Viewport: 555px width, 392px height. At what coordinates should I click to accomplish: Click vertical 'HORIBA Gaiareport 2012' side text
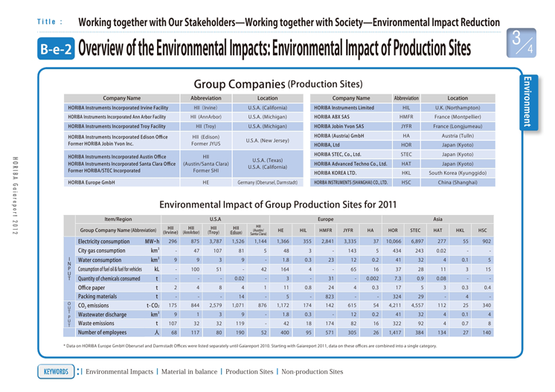pyautogui.click(x=15, y=196)
